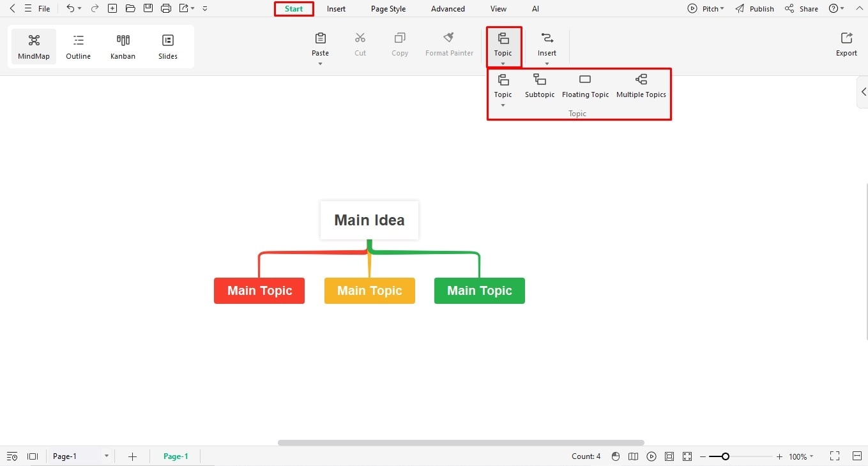Open the View tab

point(498,9)
